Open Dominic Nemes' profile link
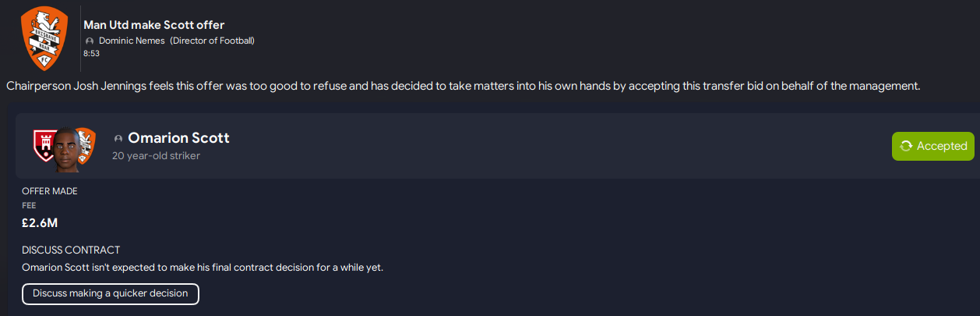This screenshot has width=980, height=316. (x=132, y=41)
